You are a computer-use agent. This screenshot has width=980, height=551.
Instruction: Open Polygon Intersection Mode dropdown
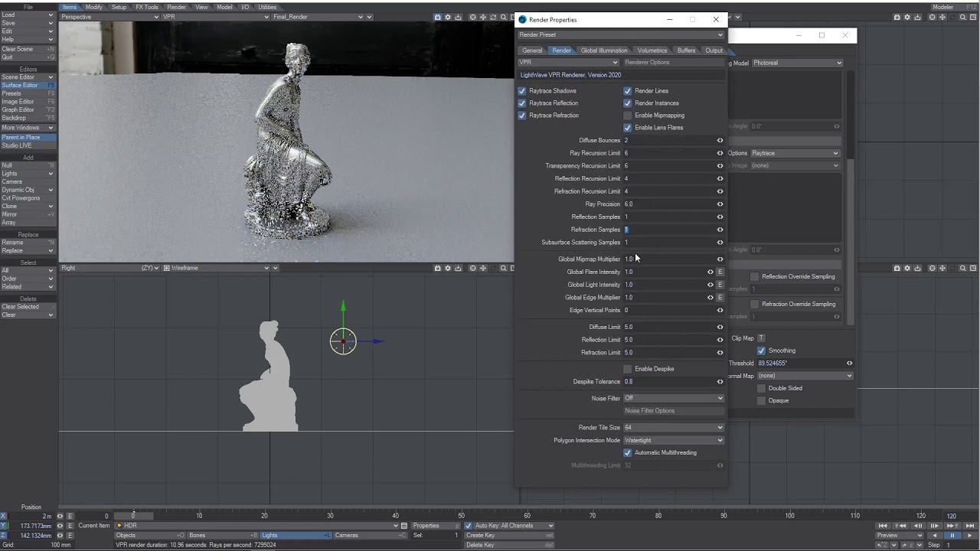click(x=673, y=440)
